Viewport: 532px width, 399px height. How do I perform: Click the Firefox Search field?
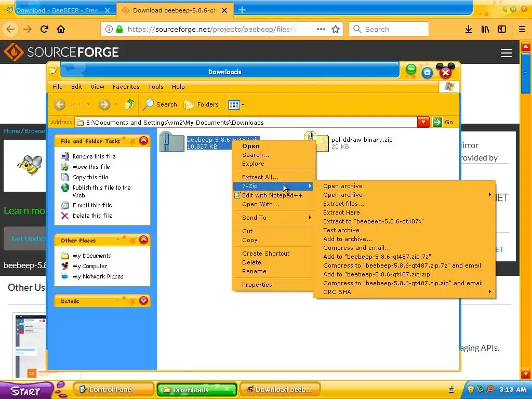point(389,29)
